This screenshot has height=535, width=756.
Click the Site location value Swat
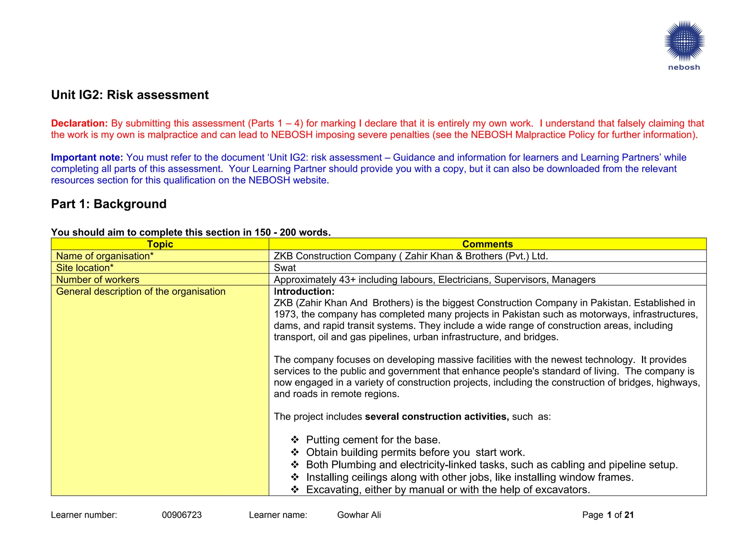click(x=285, y=268)
